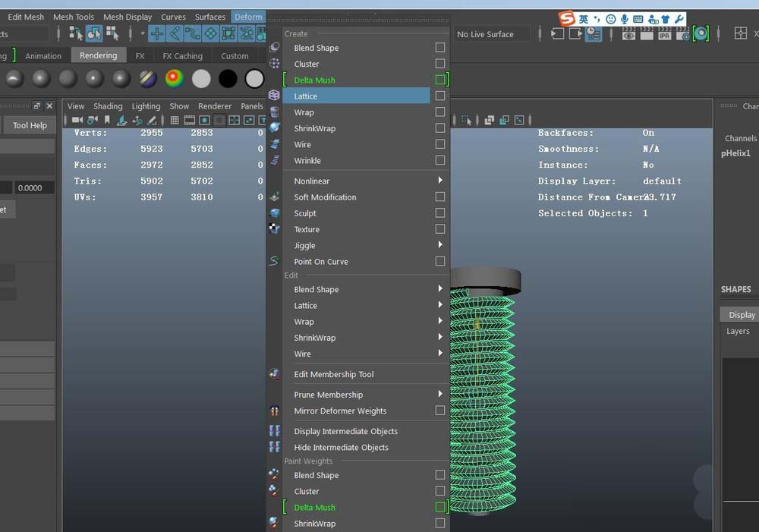Expand the Prune Membership submenu

pyautogui.click(x=440, y=394)
